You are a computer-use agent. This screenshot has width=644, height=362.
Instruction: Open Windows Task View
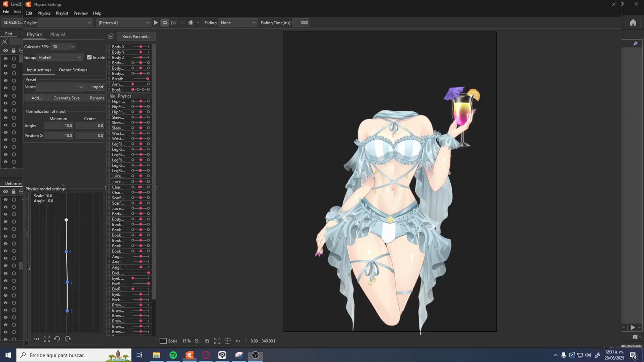pos(139,355)
